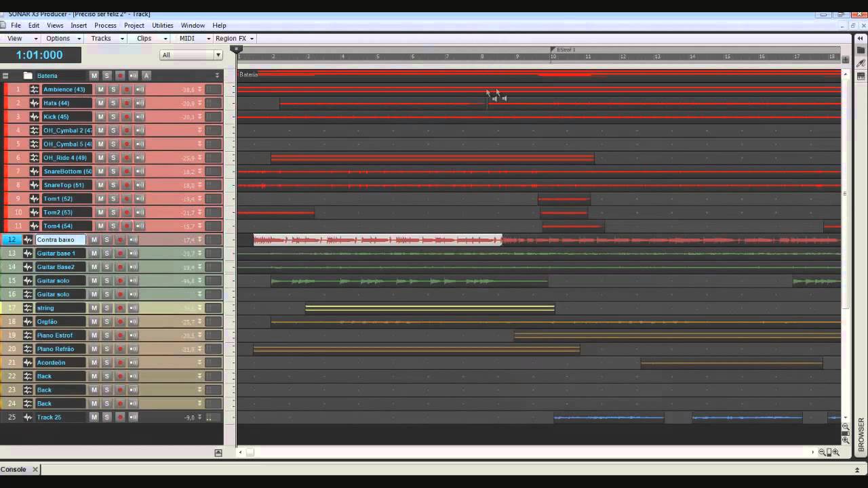Click the Acordeôn track waveform icon
This screenshot has height=488, width=868.
tap(28, 363)
